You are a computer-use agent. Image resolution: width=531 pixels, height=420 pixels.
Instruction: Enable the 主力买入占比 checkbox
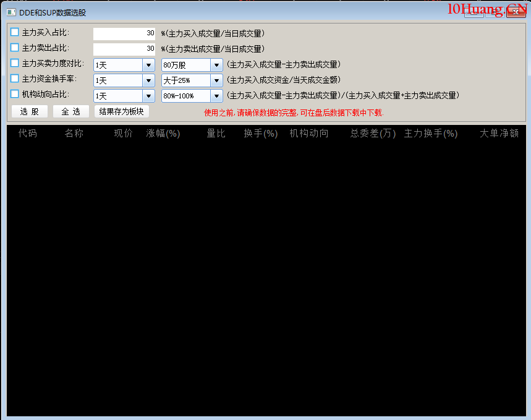(x=15, y=32)
